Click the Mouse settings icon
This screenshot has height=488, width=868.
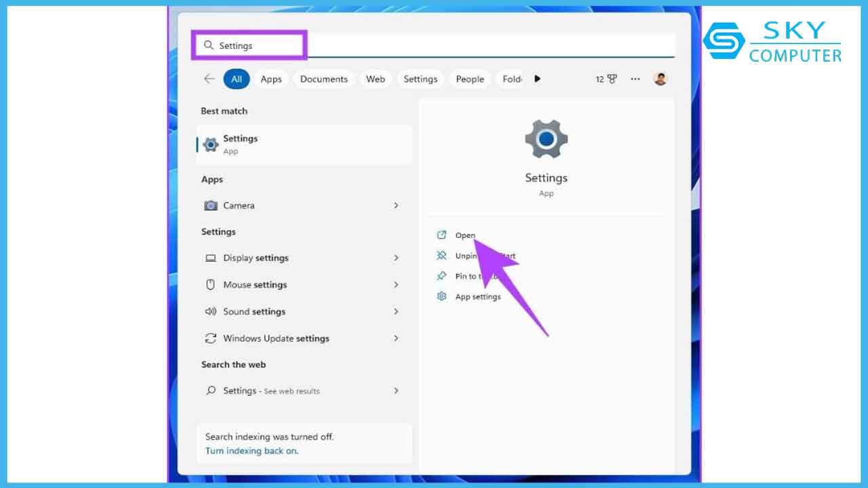point(211,285)
